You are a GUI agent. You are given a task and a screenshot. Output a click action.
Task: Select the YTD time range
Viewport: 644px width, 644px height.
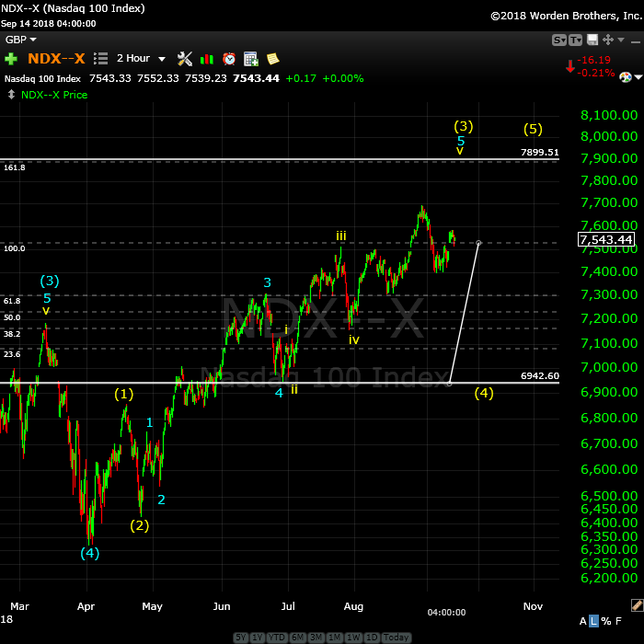pos(276,637)
